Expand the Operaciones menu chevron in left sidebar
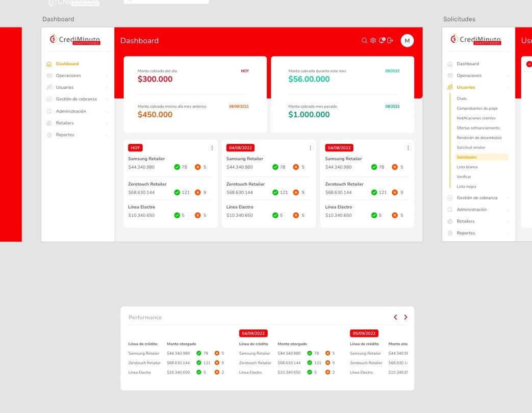Viewport: 532px width, 413px height. (107, 76)
